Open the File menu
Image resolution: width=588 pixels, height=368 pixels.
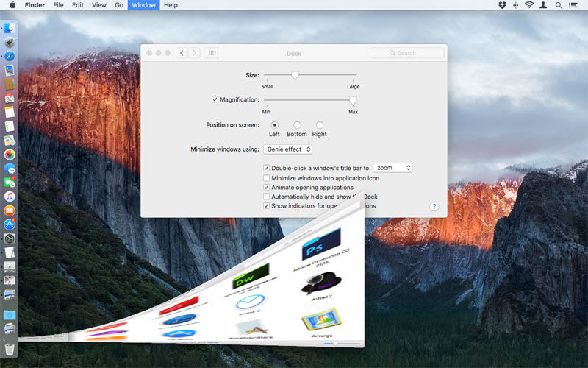[x=58, y=5]
